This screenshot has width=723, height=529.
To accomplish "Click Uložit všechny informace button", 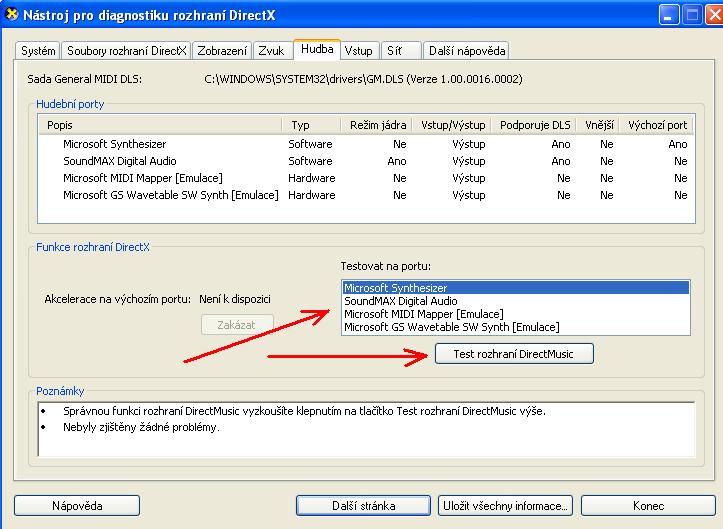I will (x=505, y=505).
